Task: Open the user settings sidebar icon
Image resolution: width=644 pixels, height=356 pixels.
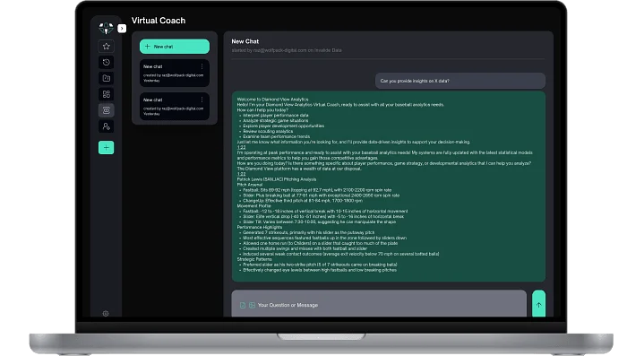Action: [x=107, y=126]
